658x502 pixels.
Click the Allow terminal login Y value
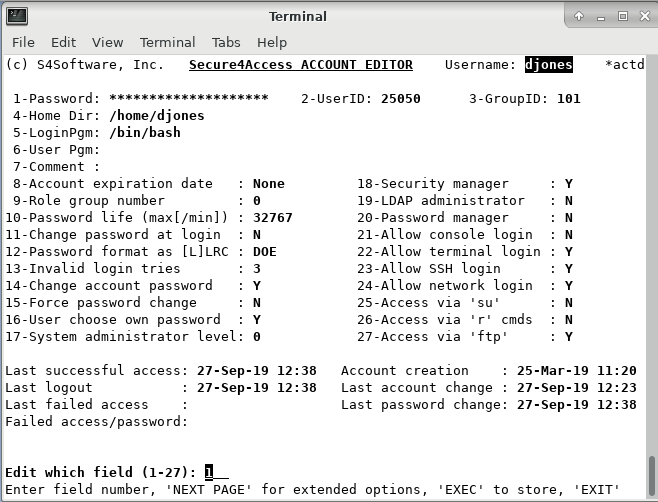coord(569,252)
